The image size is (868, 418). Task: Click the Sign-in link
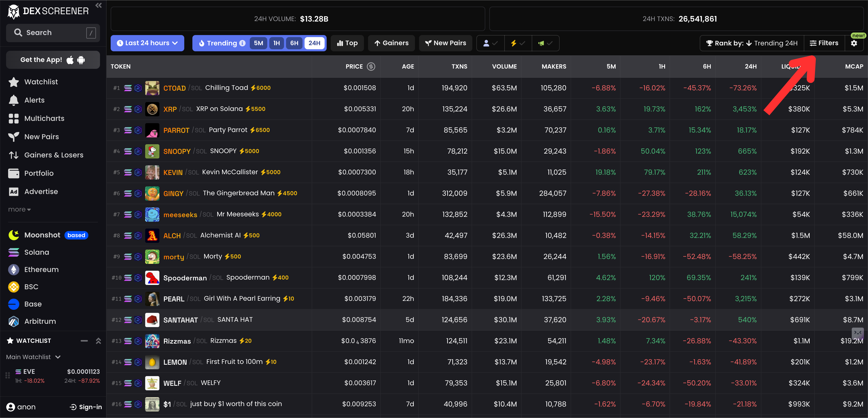[86, 407]
